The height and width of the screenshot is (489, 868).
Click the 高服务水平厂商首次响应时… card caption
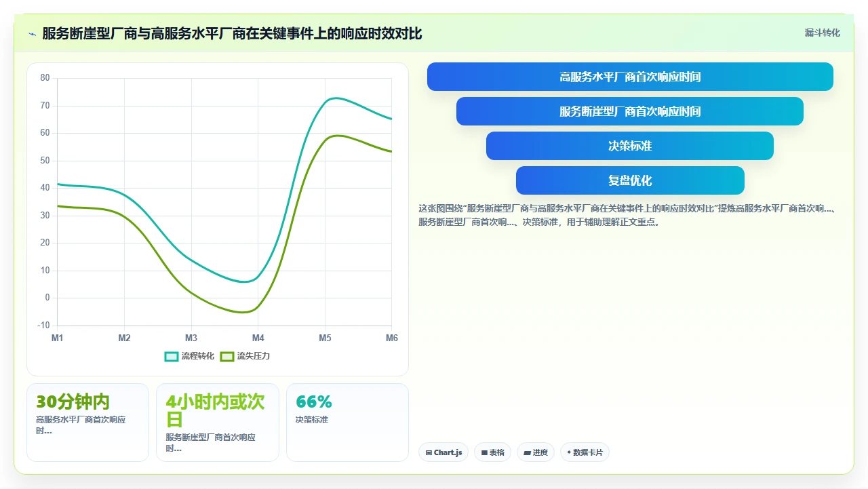pyautogui.click(x=81, y=425)
